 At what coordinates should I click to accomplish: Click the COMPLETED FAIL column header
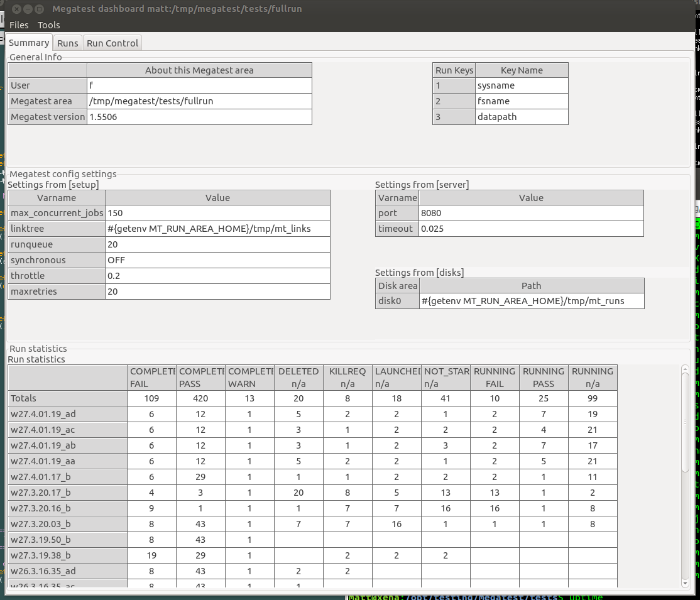(x=152, y=378)
